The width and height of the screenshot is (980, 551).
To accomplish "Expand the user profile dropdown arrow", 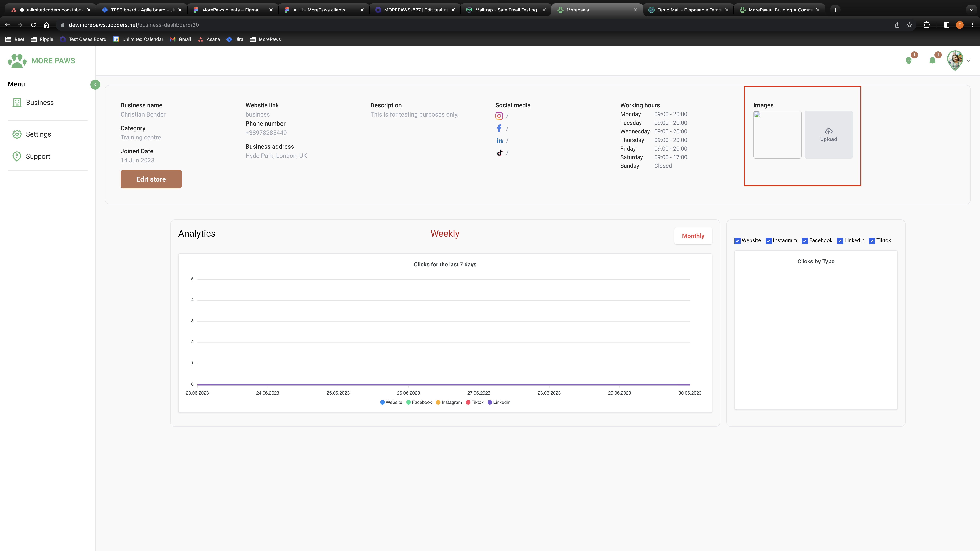I will [968, 61].
